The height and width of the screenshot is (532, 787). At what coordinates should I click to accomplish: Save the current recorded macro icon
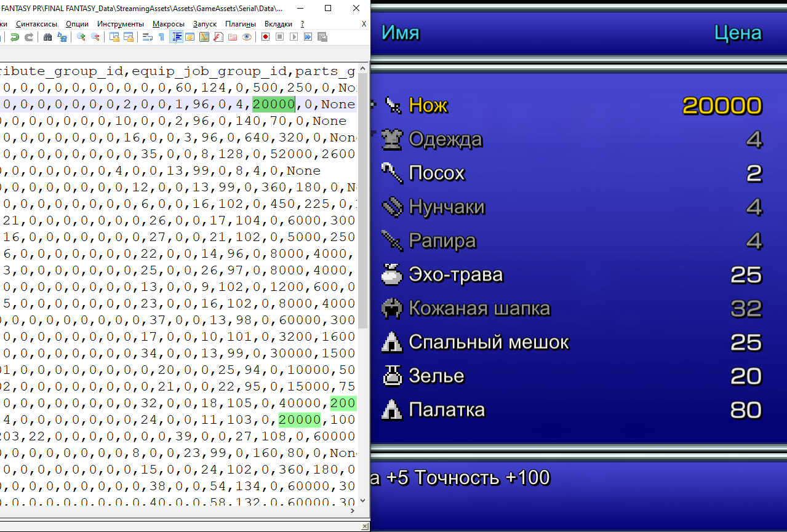tap(322, 37)
